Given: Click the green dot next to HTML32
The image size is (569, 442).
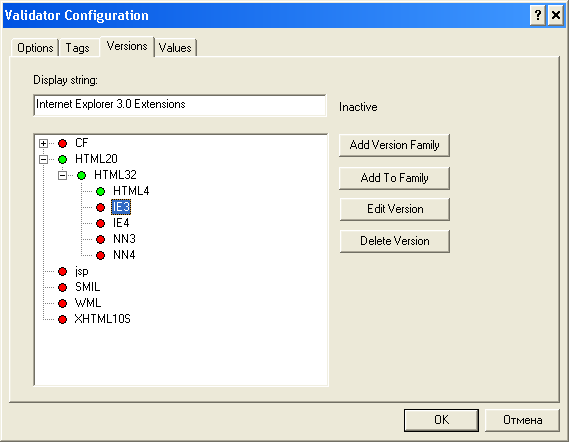Looking at the screenshot, I should [x=81, y=176].
